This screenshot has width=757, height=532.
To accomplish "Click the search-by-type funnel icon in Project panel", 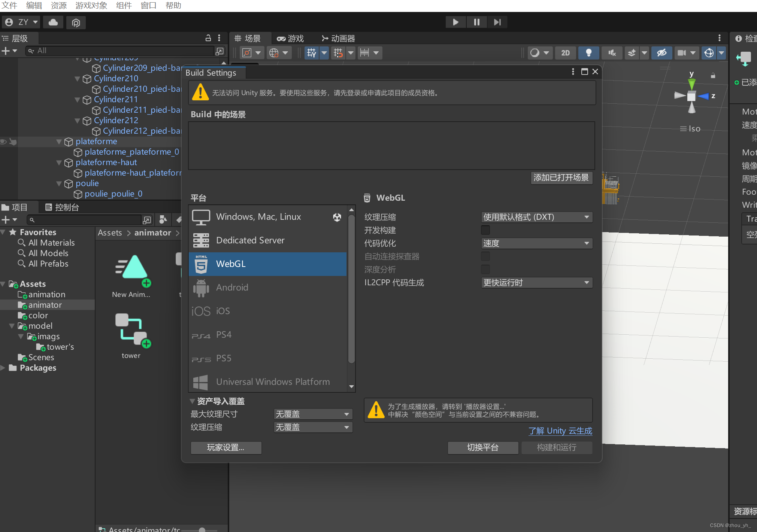I will (163, 220).
